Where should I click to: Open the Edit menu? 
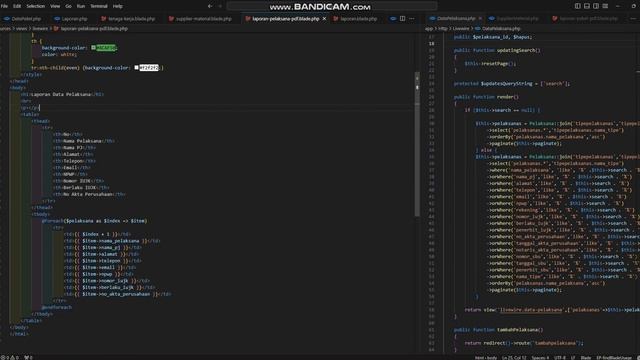(x=17, y=6)
